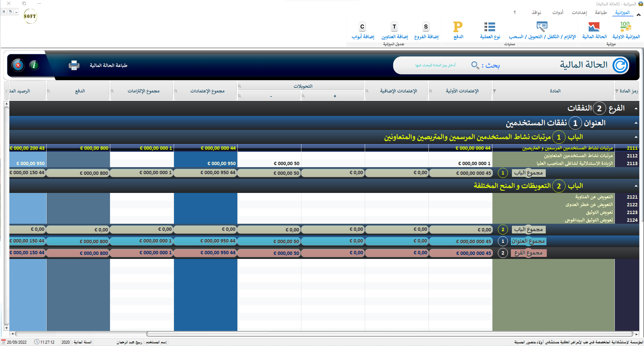This screenshot has width=644, height=346.
Task: Click the الحالة المالية chart icon
Action: tap(594, 27)
